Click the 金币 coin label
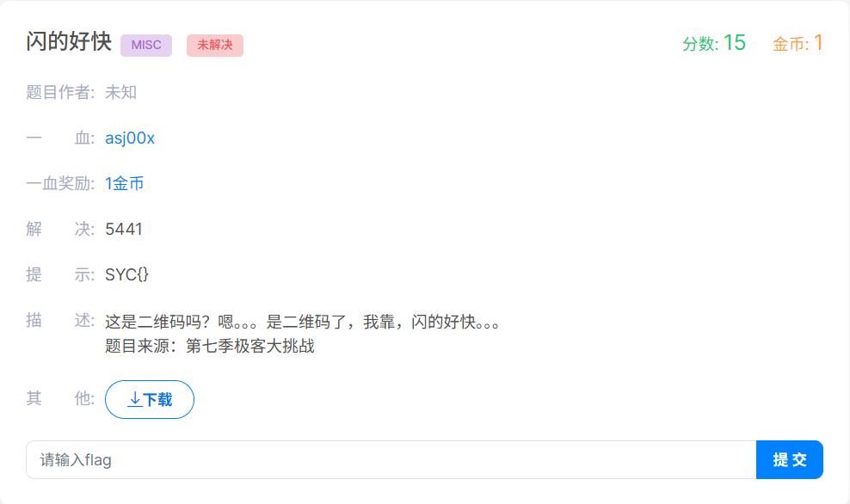 (x=791, y=44)
